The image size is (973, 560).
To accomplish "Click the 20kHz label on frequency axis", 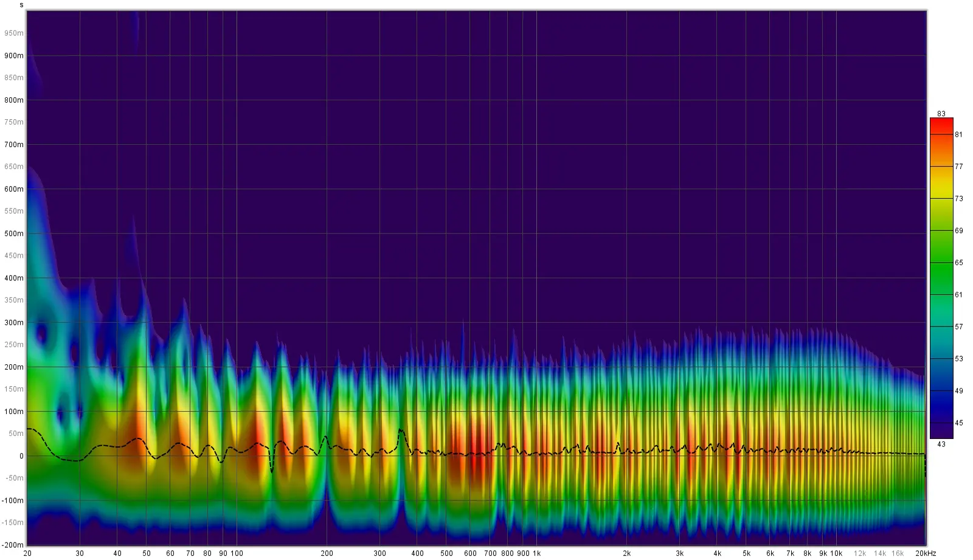I will 926,553.
